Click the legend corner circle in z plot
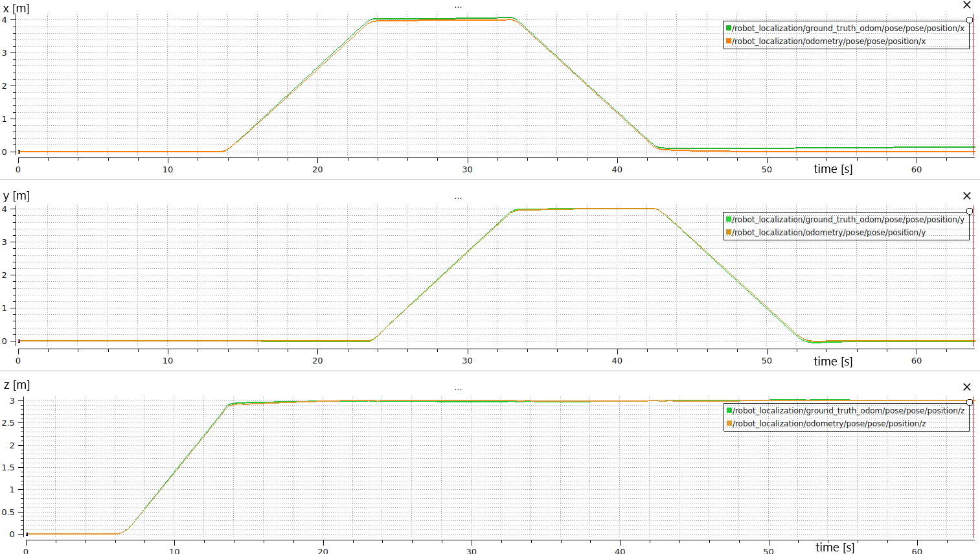Image resolution: width=980 pixels, height=554 pixels. [x=970, y=402]
